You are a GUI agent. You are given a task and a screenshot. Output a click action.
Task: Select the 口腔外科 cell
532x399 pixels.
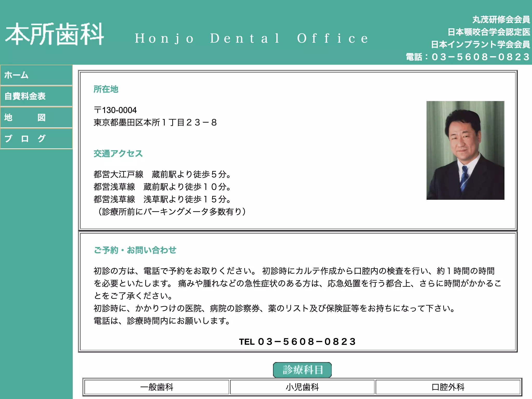(448, 387)
